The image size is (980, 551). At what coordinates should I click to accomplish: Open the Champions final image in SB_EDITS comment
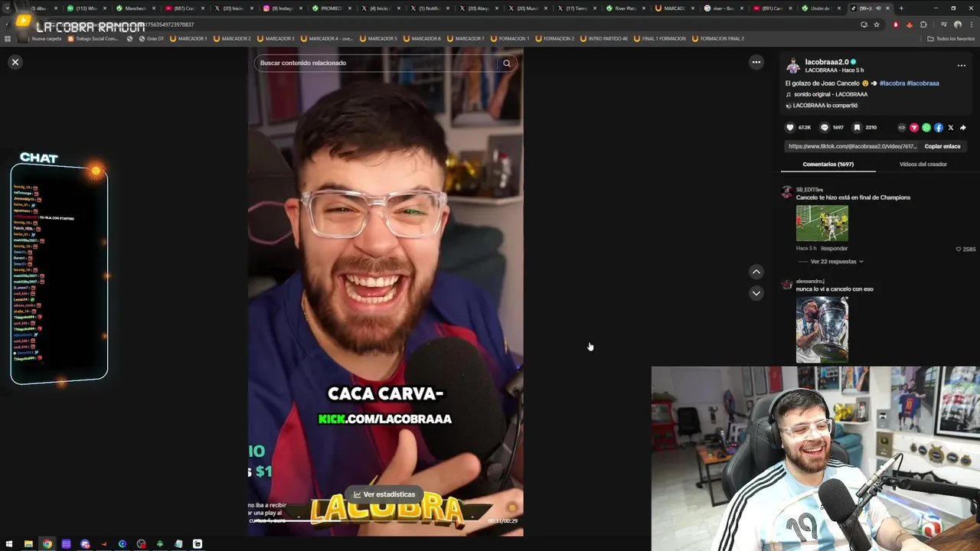tap(822, 223)
